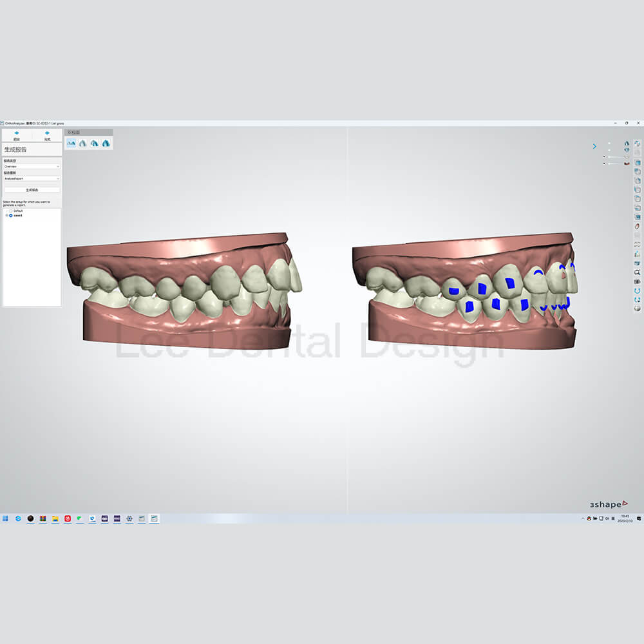
Task: Select the fourth arch view icon
Action: (106, 143)
